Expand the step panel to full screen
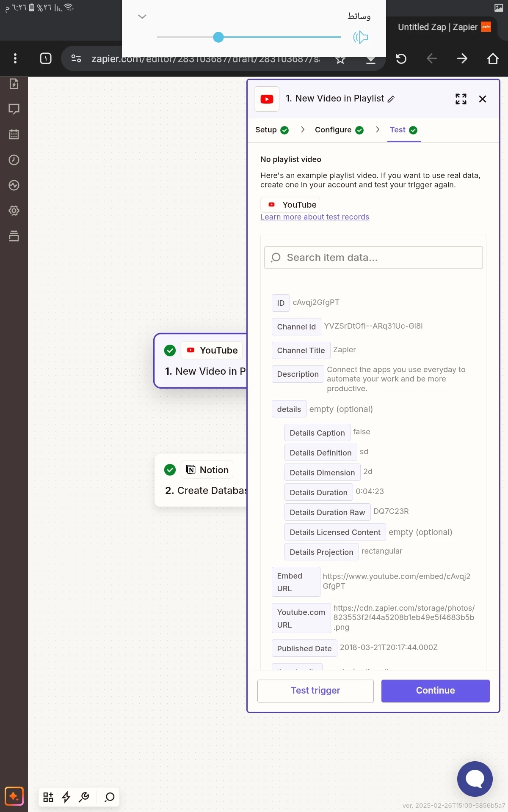 pyautogui.click(x=461, y=99)
